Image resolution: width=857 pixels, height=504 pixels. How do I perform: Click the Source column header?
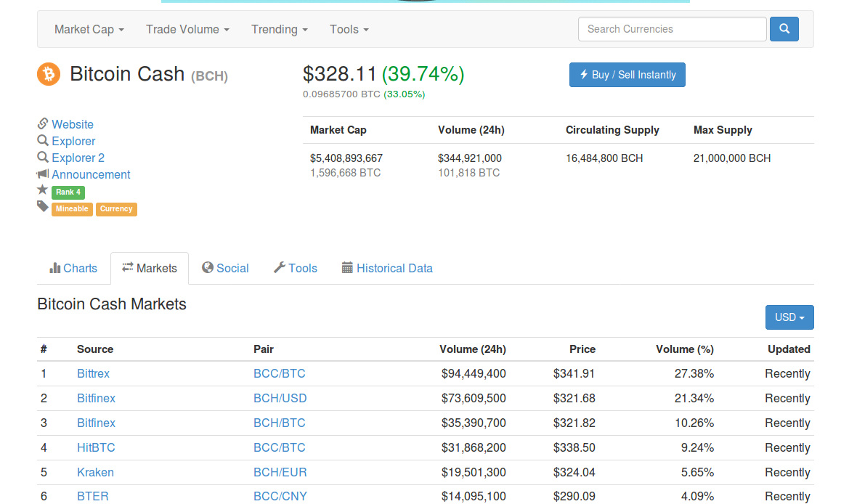tap(95, 349)
